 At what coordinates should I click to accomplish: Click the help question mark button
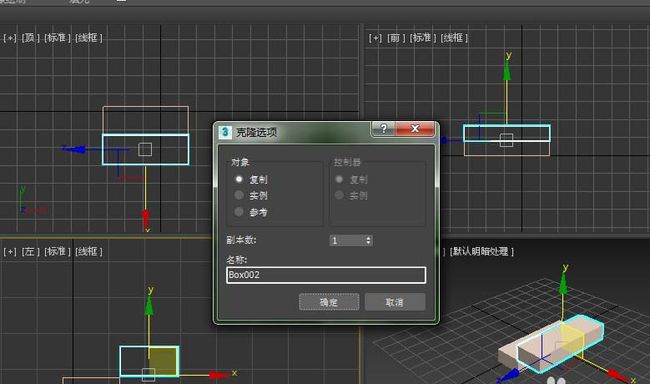pos(383,128)
